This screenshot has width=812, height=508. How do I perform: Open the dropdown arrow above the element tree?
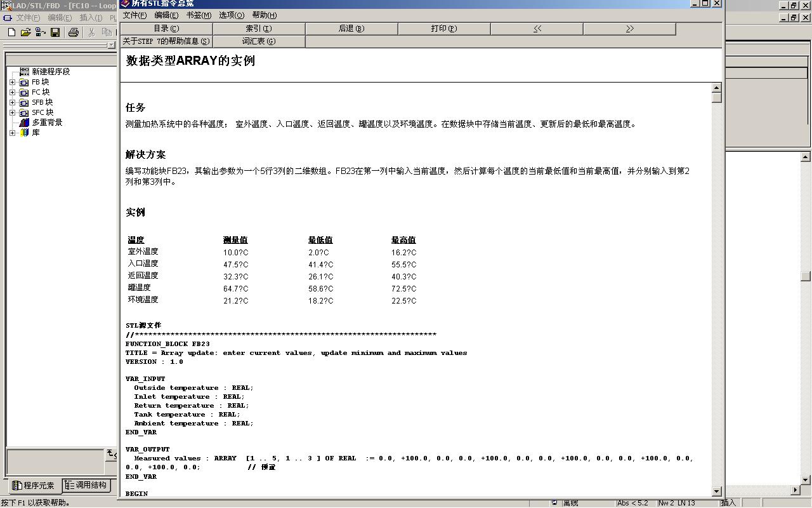click(112, 45)
